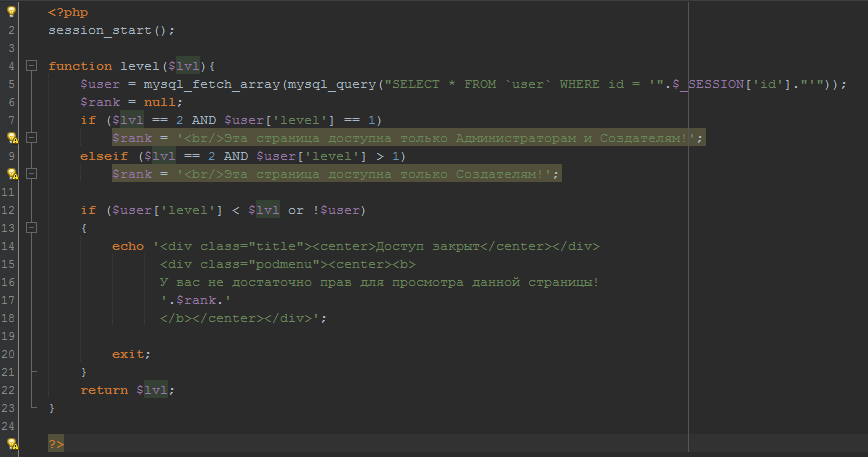Collapse the level function fold on line 4
This screenshot has width=868, height=457.
(x=31, y=66)
